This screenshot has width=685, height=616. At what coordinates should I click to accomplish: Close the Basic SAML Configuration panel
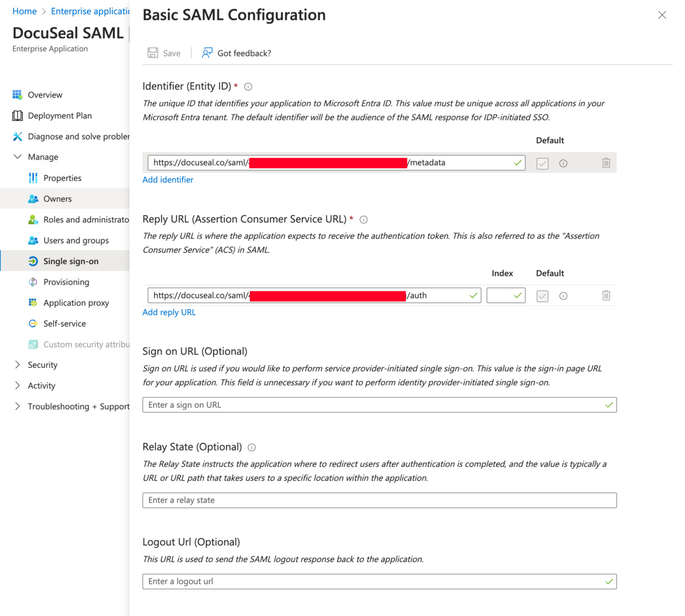coord(662,15)
